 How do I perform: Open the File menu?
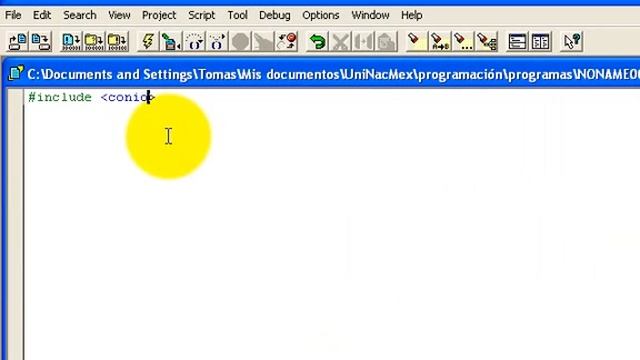[13, 15]
